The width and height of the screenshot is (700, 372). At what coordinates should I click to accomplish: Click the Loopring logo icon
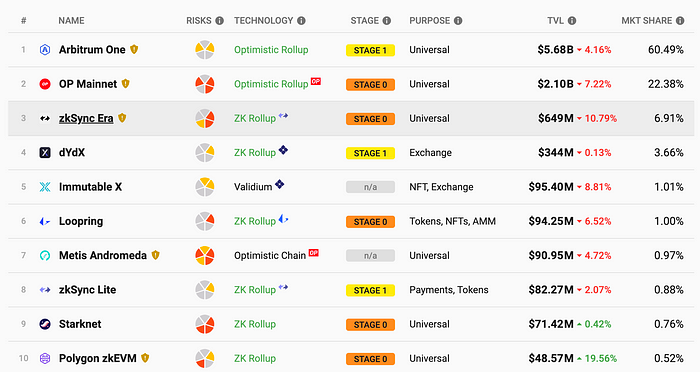click(x=45, y=221)
